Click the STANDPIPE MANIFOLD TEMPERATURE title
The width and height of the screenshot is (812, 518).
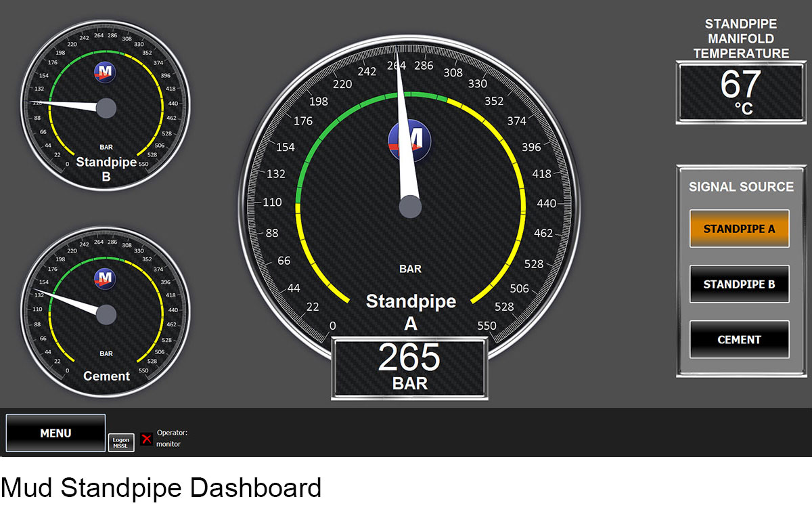740,39
